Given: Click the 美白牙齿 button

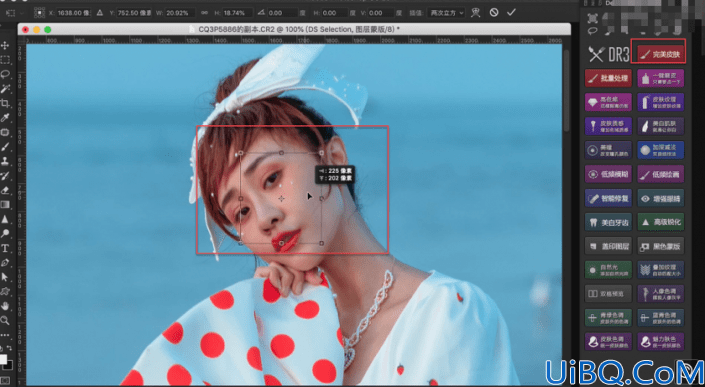Looking at the screenshot, I should (608, 222).
